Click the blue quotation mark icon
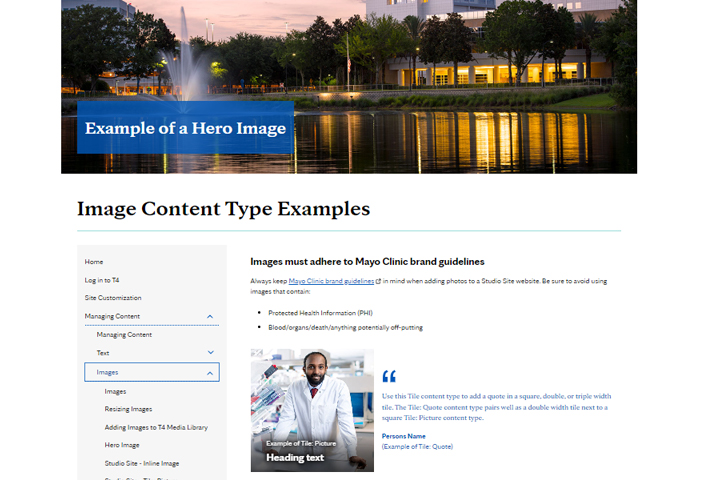Viewport: 720px width, 480px height. coord(389,376)
